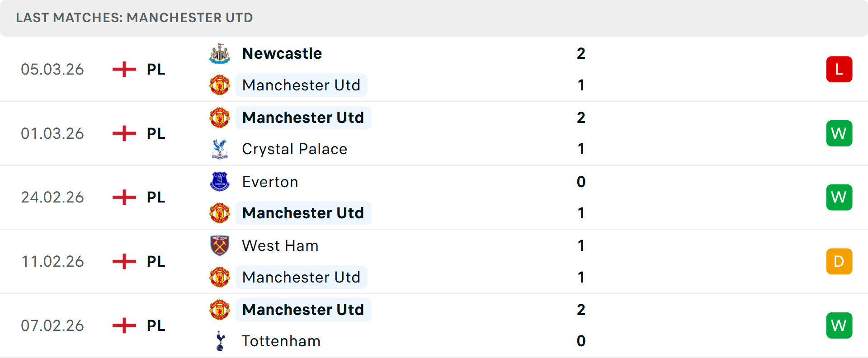Click England flag icon for 07.02.26 match
Viewport: 868px width, 358px height.
click(124, 325)
